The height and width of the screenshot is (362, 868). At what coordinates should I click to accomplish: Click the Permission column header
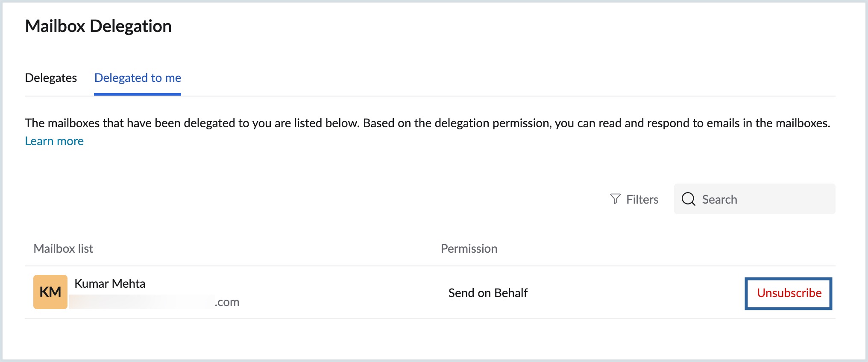pos(469,248)
